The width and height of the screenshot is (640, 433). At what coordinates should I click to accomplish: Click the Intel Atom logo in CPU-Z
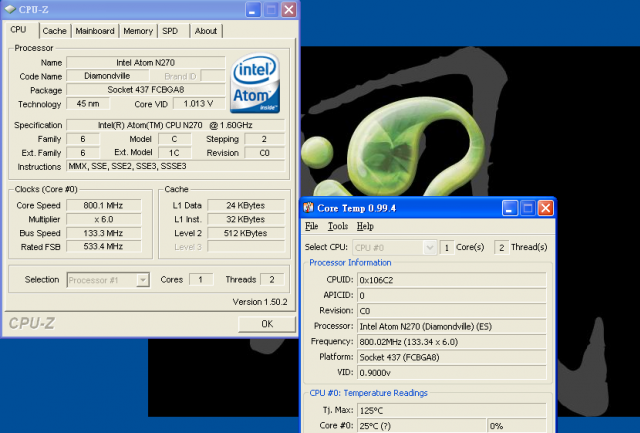[255, 83]
